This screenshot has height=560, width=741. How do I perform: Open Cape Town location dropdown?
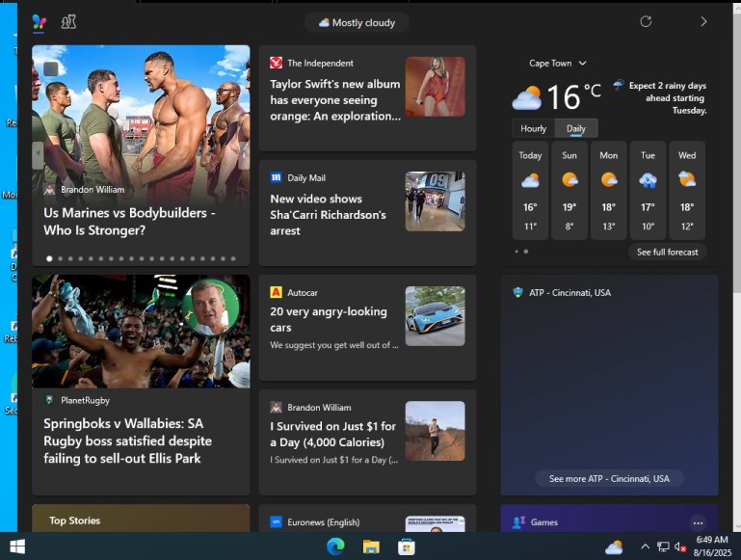[558, 64]
